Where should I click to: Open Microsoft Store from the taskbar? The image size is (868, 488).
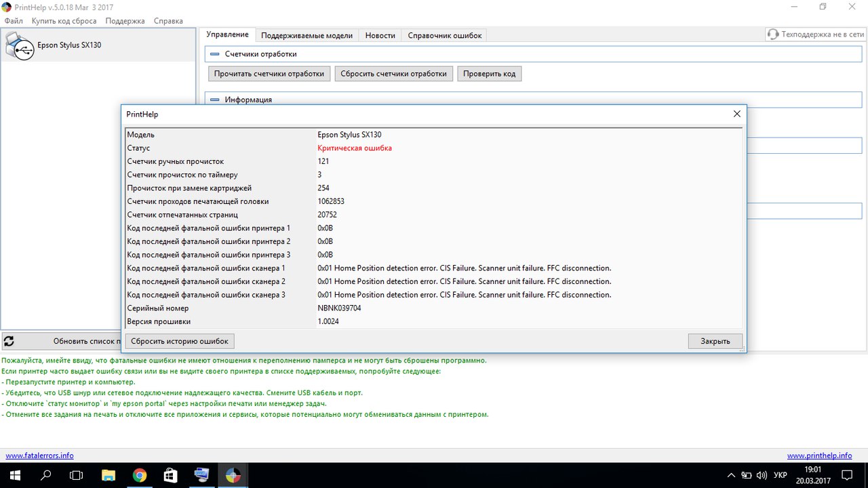[171, 475]
